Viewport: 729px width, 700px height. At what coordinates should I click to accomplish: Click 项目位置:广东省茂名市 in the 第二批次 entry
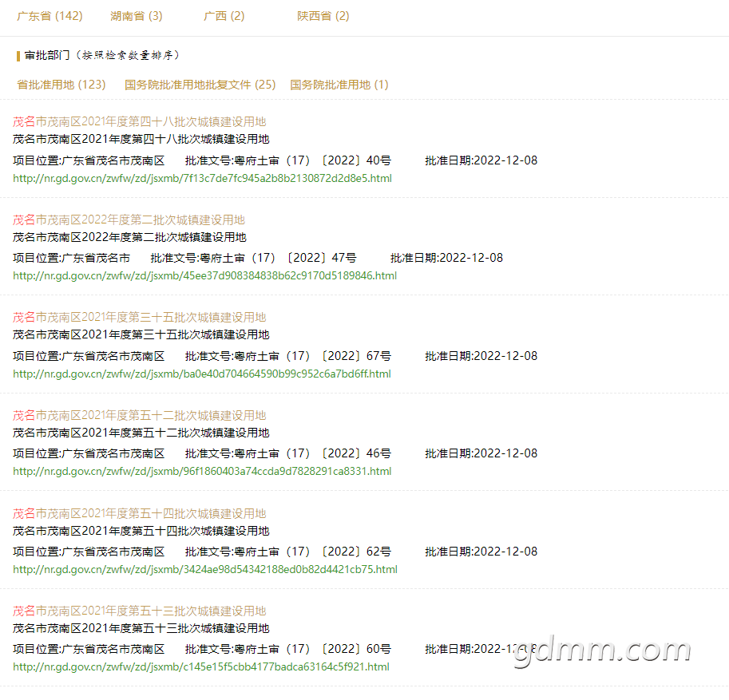pyautogui.click(x=71, y=258)
